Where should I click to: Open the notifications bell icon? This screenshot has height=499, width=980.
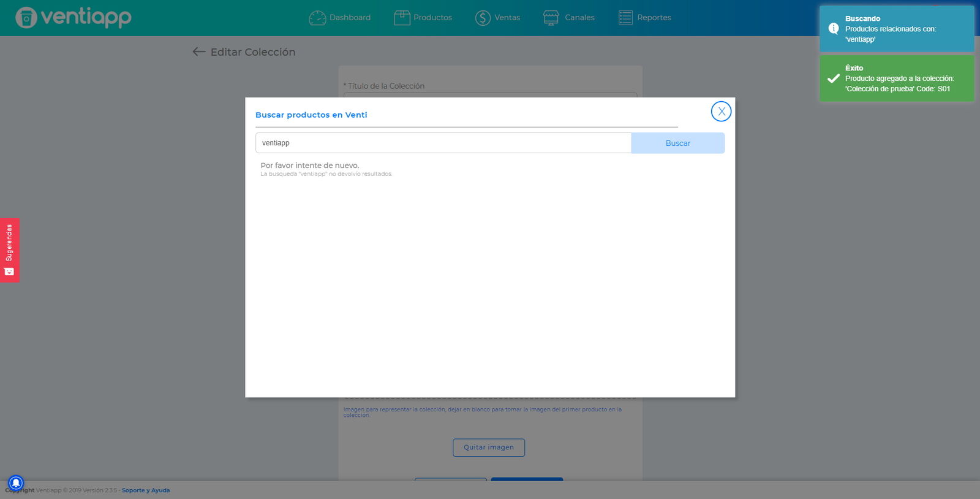[16, 482]
